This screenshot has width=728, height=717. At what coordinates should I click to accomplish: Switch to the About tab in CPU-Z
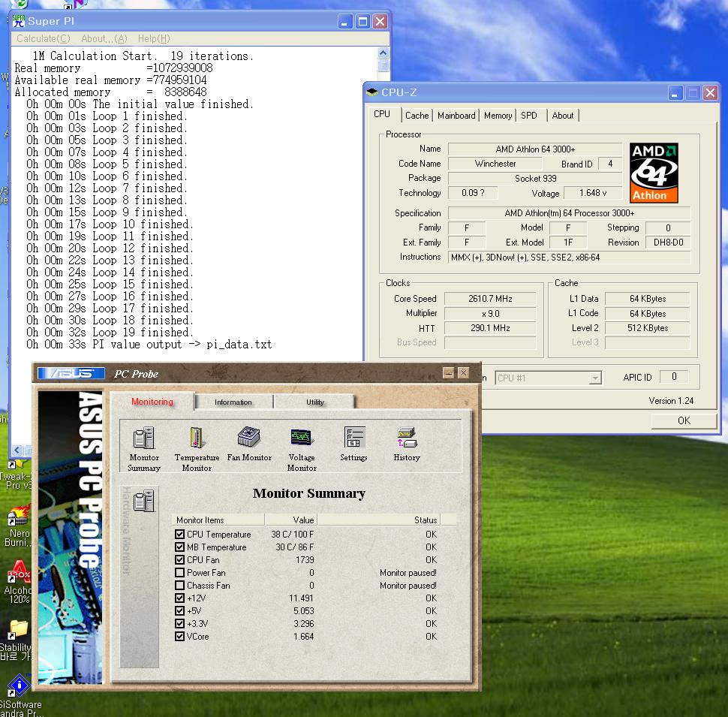pos(563,115)
